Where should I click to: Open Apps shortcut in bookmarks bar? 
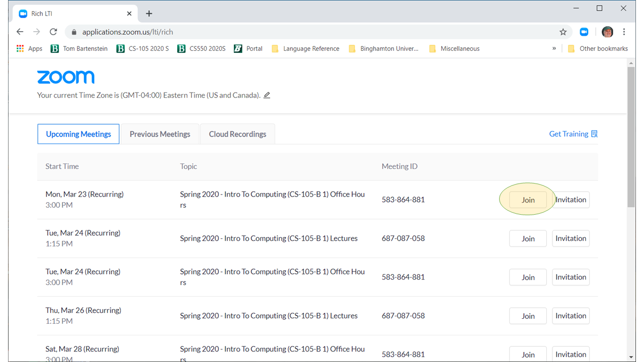(29, 49)
